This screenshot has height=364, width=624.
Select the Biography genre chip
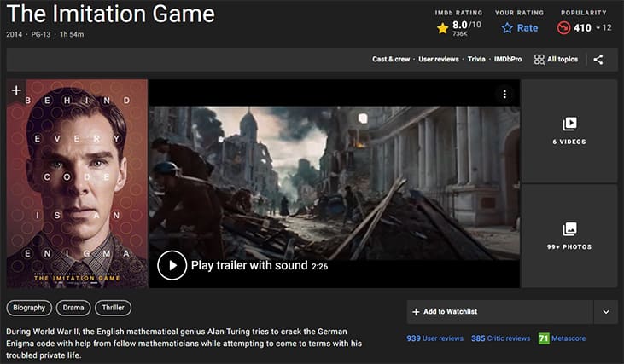pyautogui.click(x=29, y=308)
